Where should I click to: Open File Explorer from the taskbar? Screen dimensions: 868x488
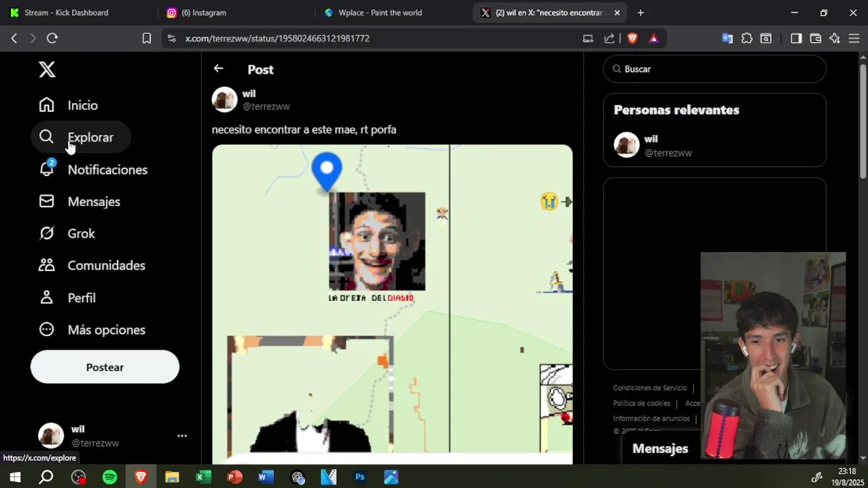click(x=172, y=477)
